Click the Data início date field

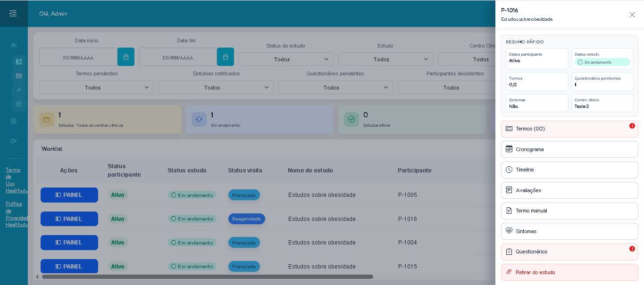(x=78, y=57)
